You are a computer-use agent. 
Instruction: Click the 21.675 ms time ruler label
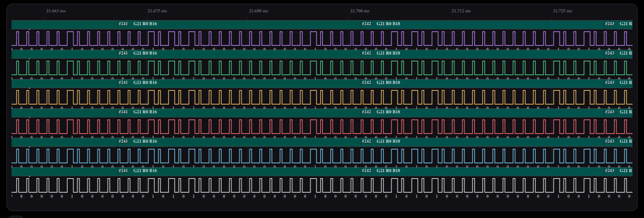click(157, 11)
